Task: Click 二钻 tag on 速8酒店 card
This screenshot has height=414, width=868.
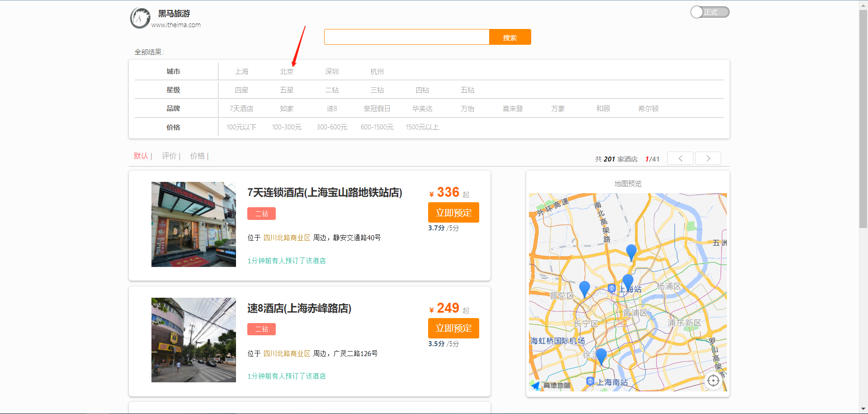Action: pos(261,329)
